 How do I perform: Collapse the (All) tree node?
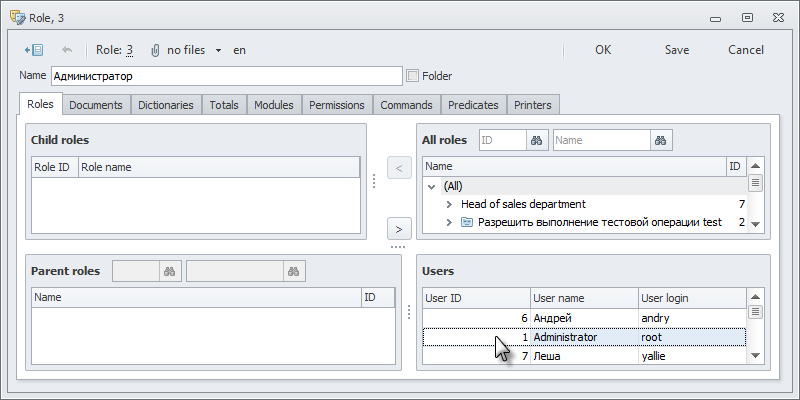(432, 186)
